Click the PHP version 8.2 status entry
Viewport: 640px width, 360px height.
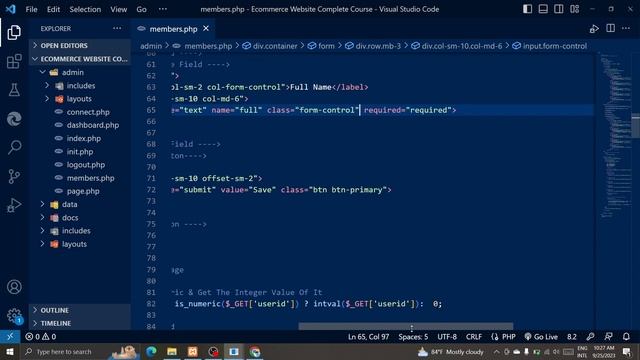click(571, 337)
